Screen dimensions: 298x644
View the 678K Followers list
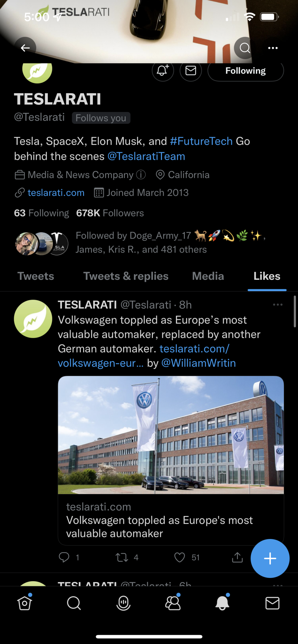(110, 213)
